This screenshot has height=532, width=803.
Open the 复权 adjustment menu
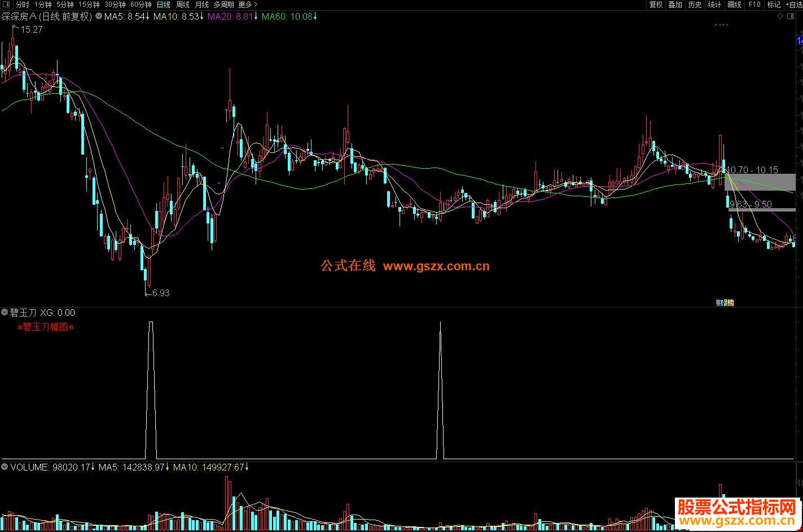(x=656, y=5)
